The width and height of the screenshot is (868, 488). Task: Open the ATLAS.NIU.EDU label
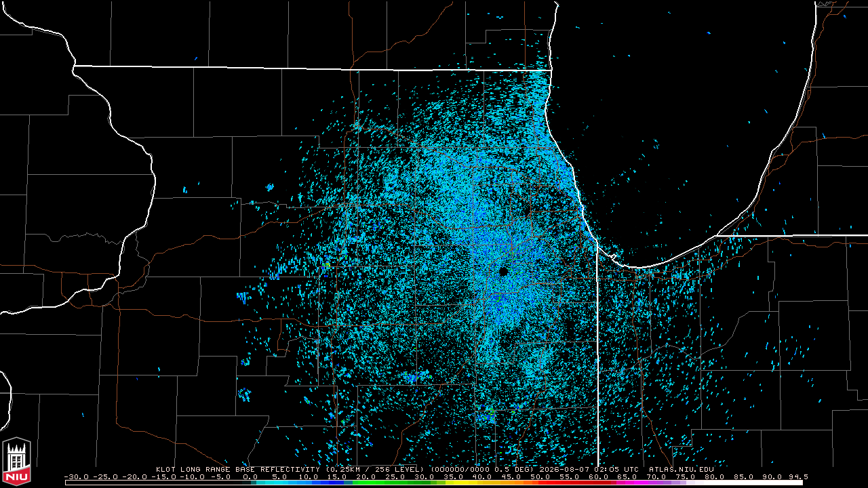[x=681, y=469]
